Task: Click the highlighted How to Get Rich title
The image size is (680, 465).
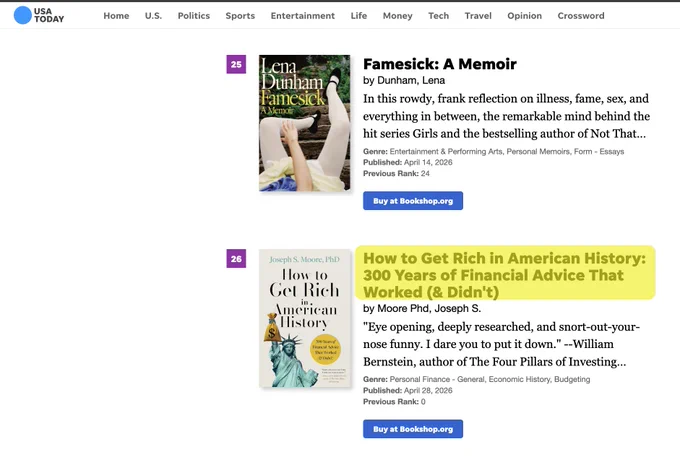Action: [x=504, y=275]
